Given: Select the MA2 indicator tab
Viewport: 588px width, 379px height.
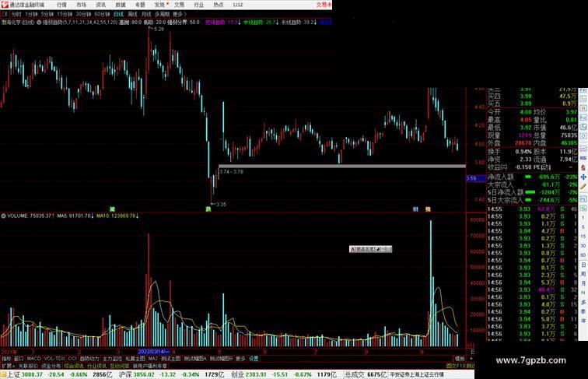Looking at the screenshot, I should [153, 359].
